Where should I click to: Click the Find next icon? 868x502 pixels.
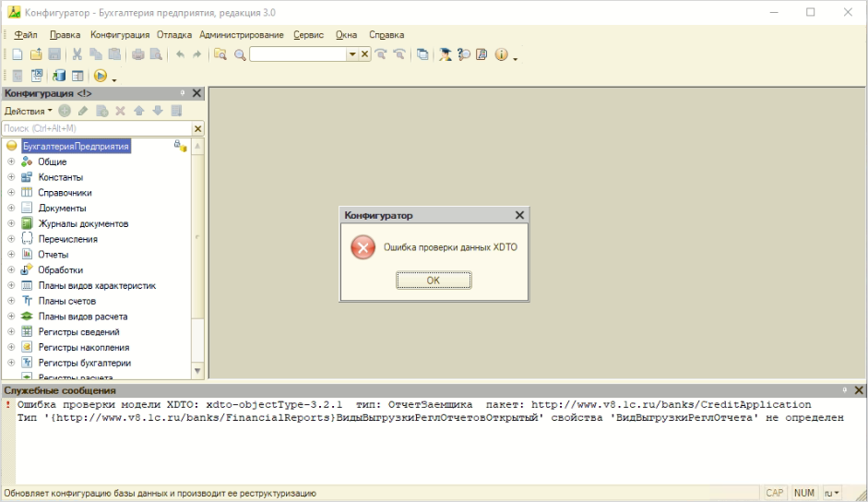coord(381,54)
